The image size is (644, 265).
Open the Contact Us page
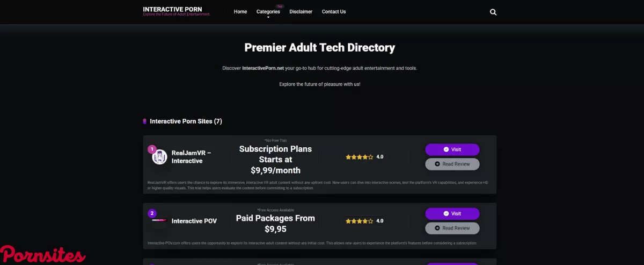(334, 11)
